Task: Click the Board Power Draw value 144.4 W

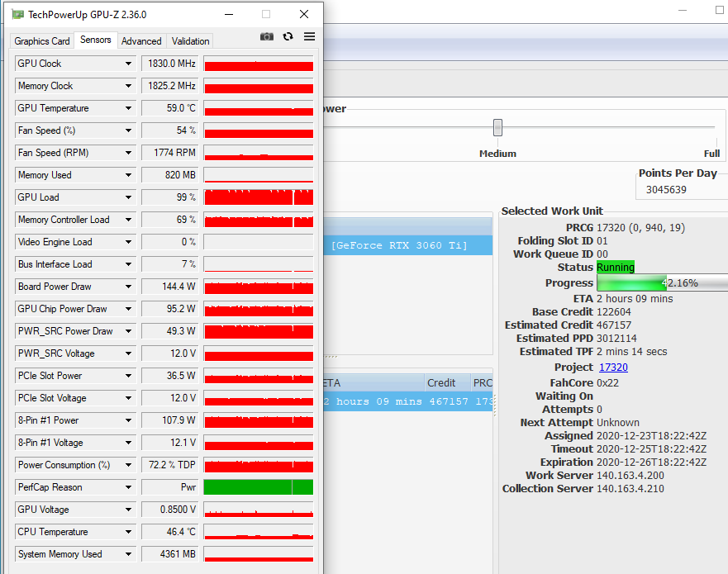Action: coord(170,287)
